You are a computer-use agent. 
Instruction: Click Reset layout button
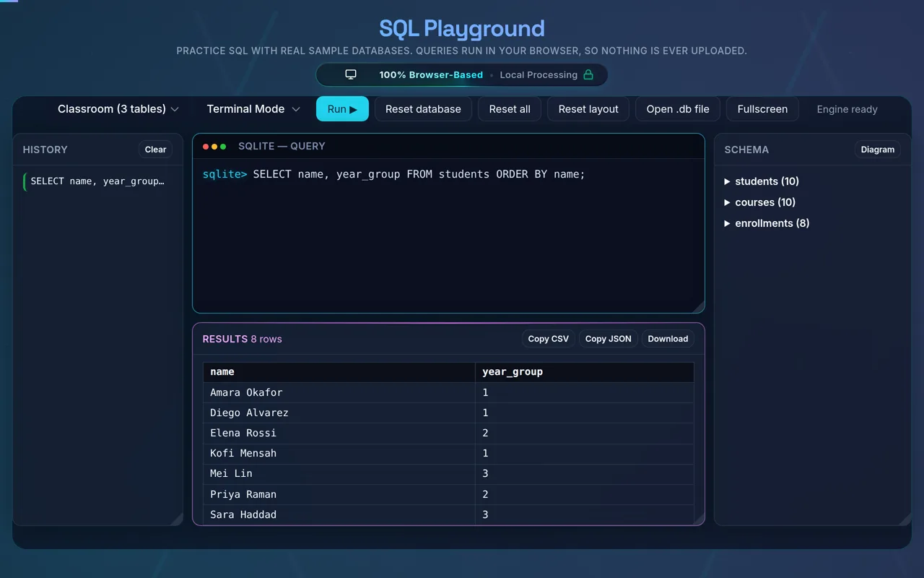(588, 109)
